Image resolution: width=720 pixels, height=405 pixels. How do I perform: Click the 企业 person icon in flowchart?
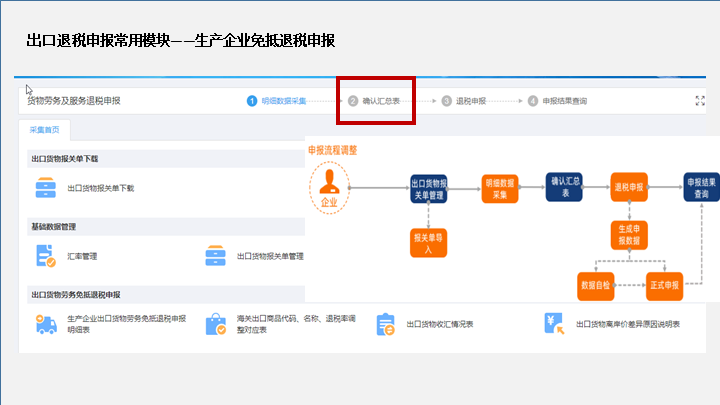329,188
